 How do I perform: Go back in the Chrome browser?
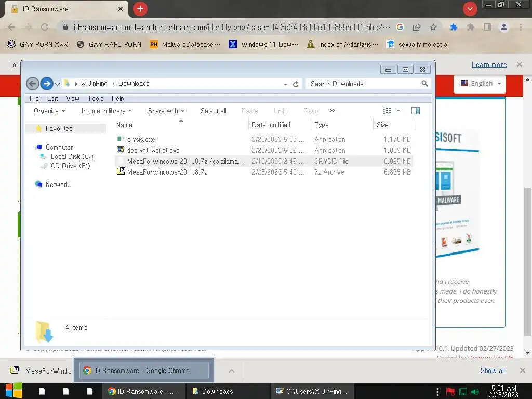click(11, 27)
